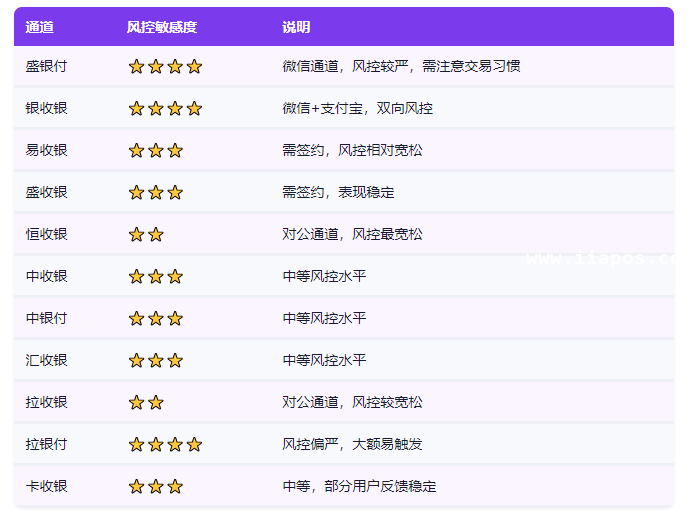This screenshot has width=697, height=517.
Task: Click description 对公通道，风控最宽松
Action: point(352,234)
